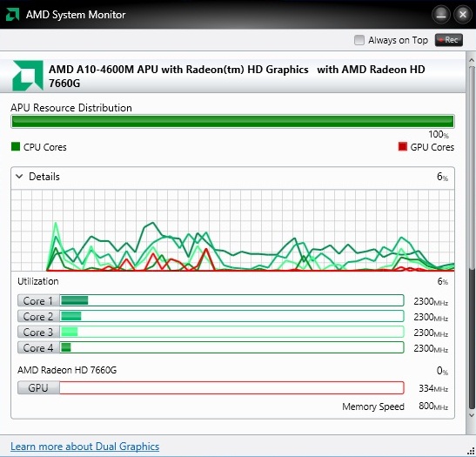The image size is (476, 457).
Task: Click the window resize grip
Action: click(x=472, y=451)
